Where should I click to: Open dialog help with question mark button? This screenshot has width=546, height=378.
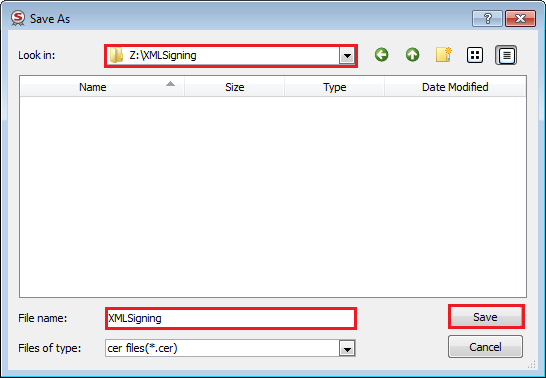(x=488, y=18)
